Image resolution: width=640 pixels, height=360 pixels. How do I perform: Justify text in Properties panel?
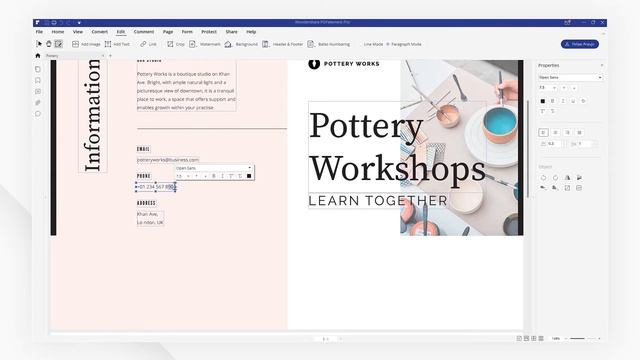tap(580, 133)
